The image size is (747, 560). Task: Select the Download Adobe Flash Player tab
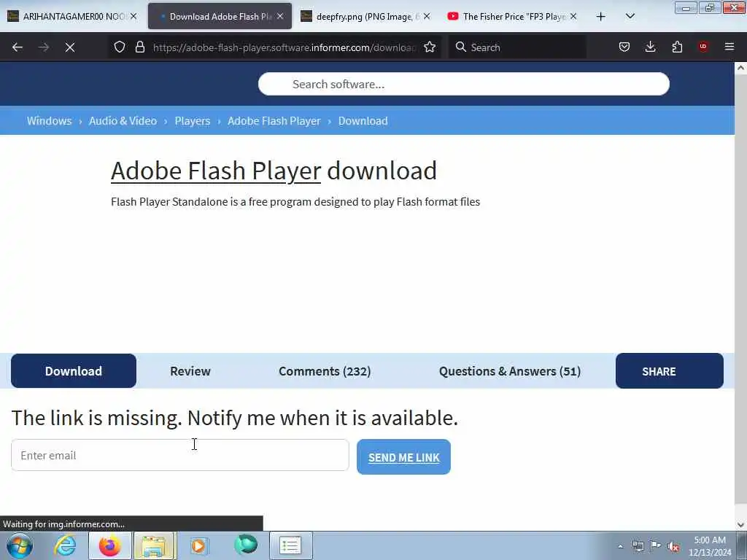coord(220,16)
